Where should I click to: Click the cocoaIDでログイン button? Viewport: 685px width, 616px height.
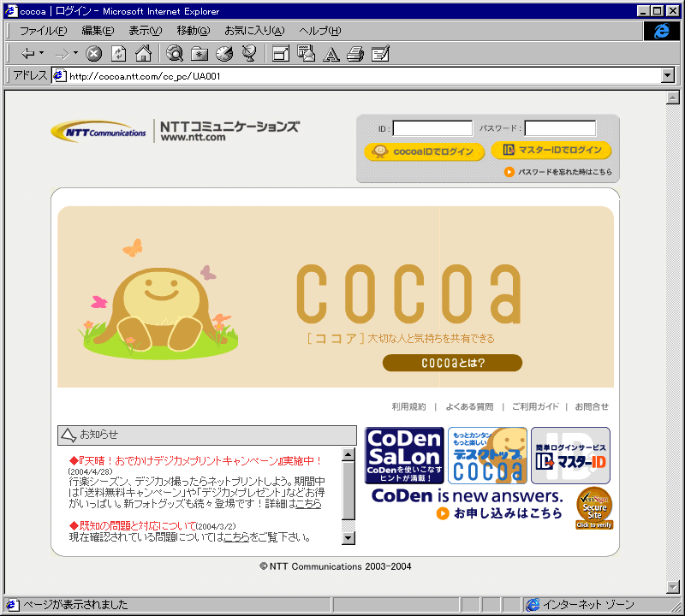click(x=424, y=151)
